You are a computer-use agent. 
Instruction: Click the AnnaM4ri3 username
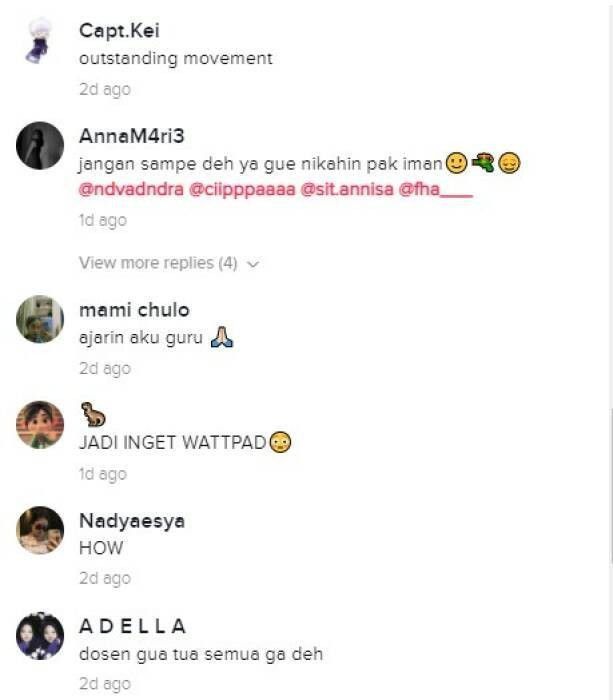pos(132,136)
